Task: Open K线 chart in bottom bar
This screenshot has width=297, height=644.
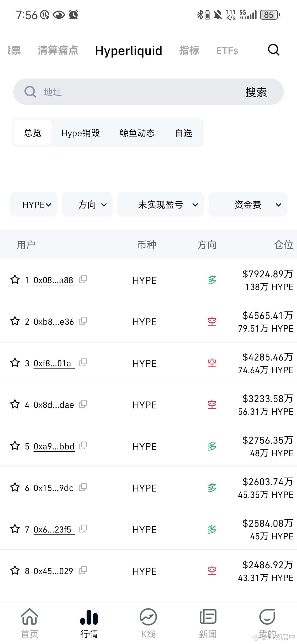Action: point(148,623)
